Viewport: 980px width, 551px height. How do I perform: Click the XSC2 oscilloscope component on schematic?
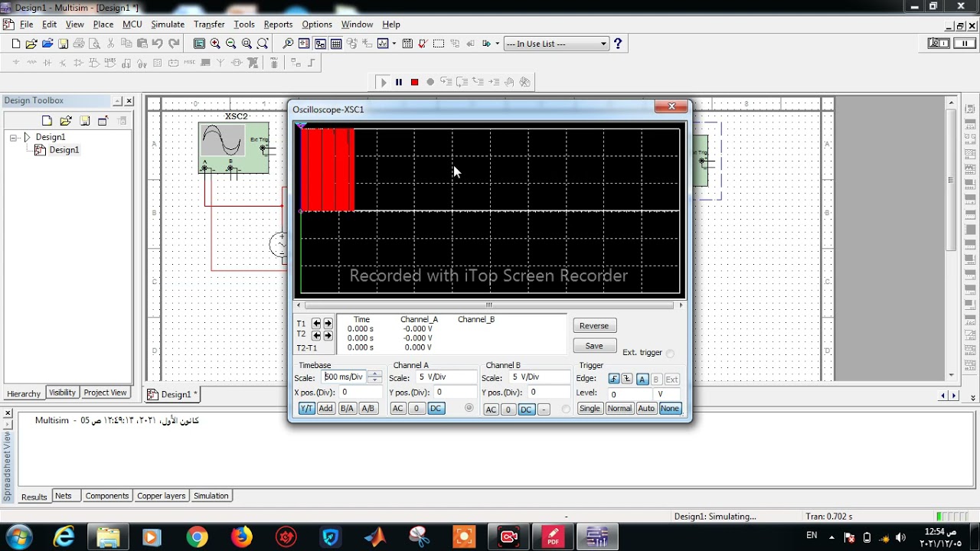234,148
